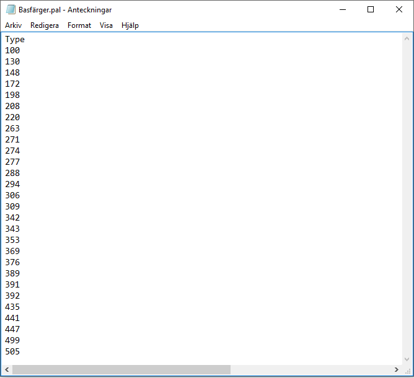
Task: Click the line reading 441
Action: (12, 318)
